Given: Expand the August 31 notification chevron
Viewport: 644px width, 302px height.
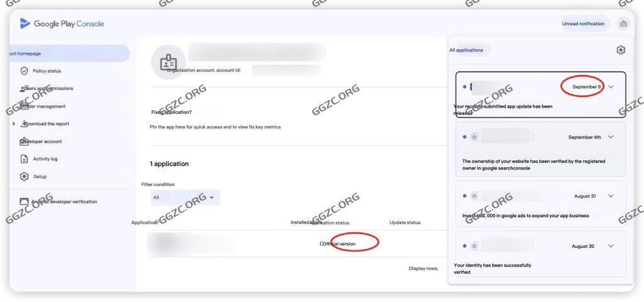Looking at the screenshot, I should tap(611, 196).
